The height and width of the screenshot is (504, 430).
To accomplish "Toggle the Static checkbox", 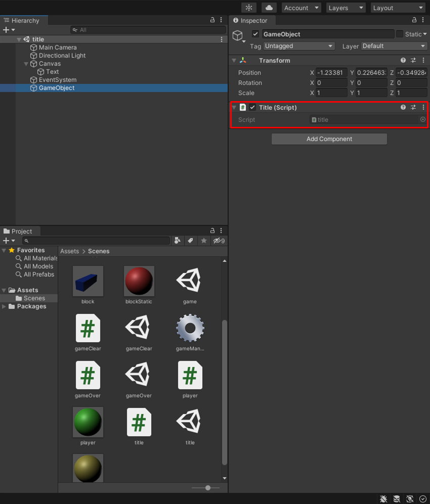I will tap(400, 34).
